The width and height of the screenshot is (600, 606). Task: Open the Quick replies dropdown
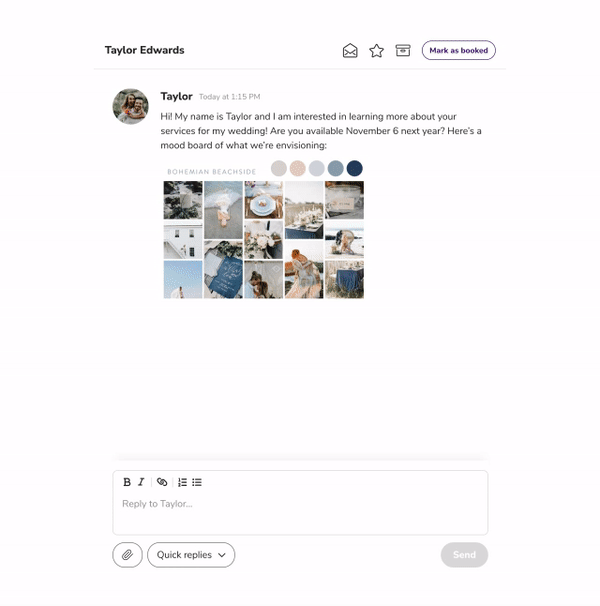191,555
